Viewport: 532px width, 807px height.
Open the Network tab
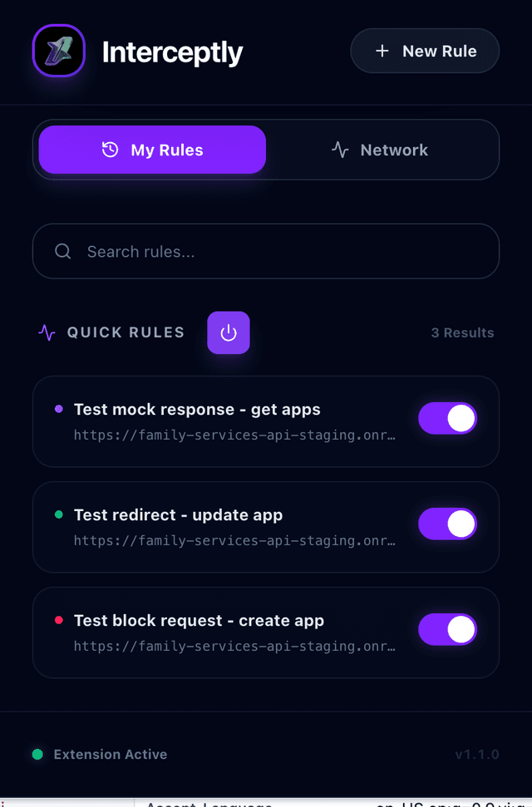click(380, 150)
